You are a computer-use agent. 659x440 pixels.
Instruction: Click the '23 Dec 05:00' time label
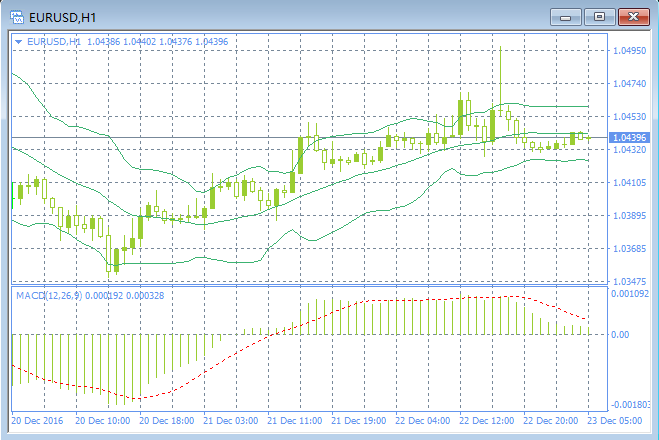coord(614,421)
